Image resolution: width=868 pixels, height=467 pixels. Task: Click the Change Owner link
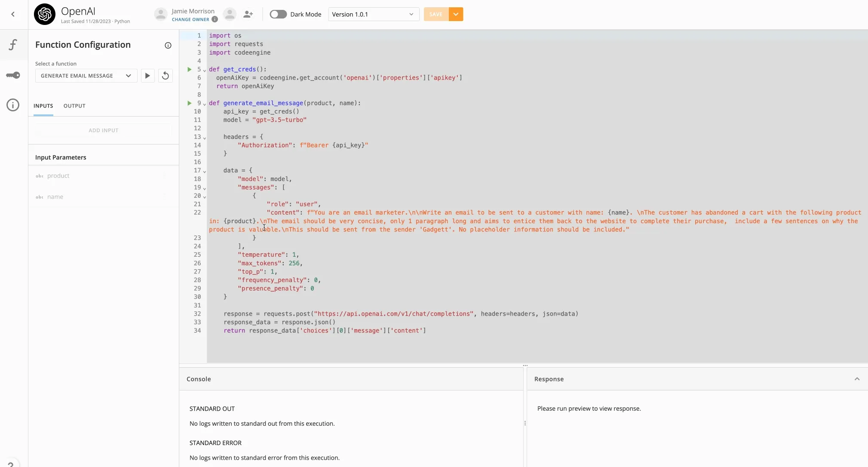[190, 19]
